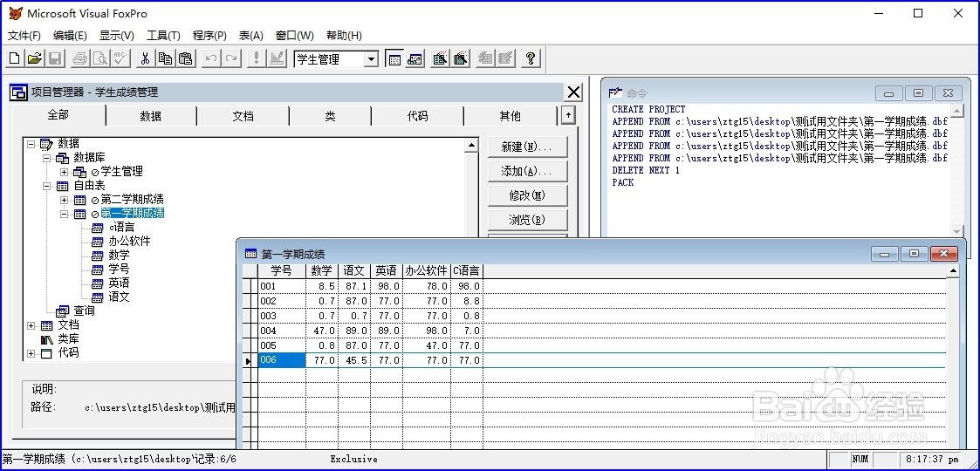Click the Paste clipboard icon
Image resolution: width=980 pixels, height=471 pixels.
[185, 58]
